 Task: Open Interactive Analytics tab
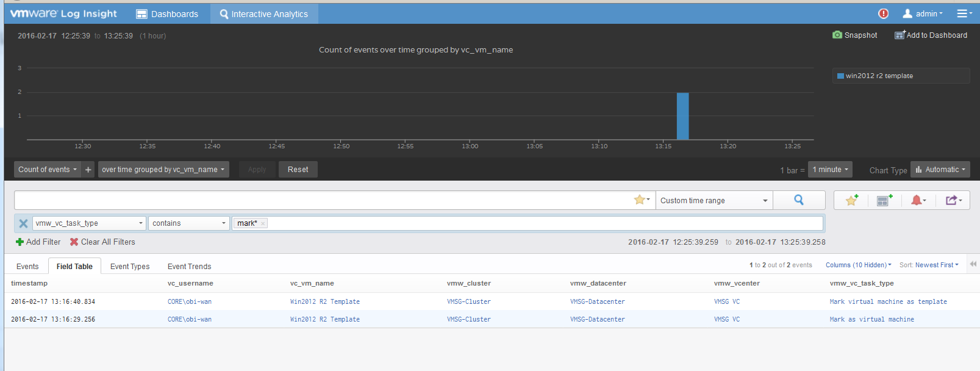(264, 13)
